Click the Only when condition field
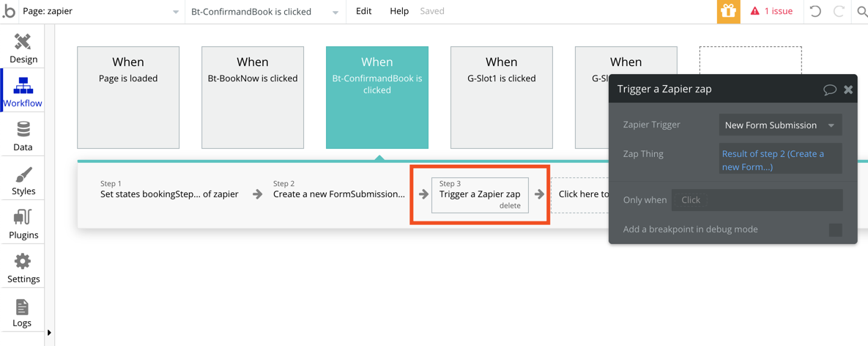 [x=757, y=200]
